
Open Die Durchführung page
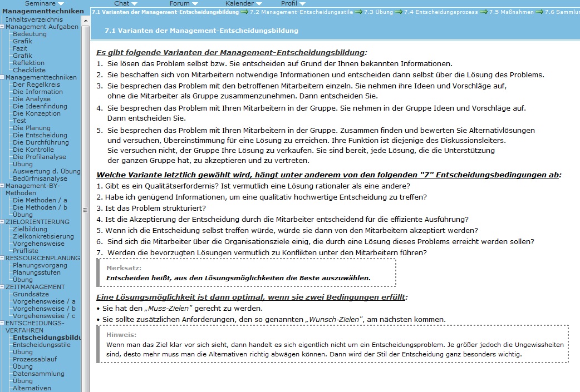click(x=41, y=142)
